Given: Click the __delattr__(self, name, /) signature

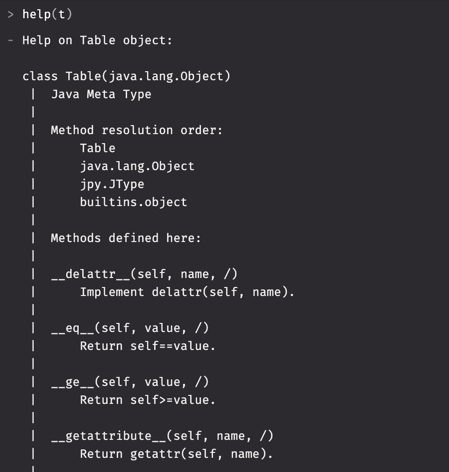Looking at the screenshot, I should coord(144,274).
